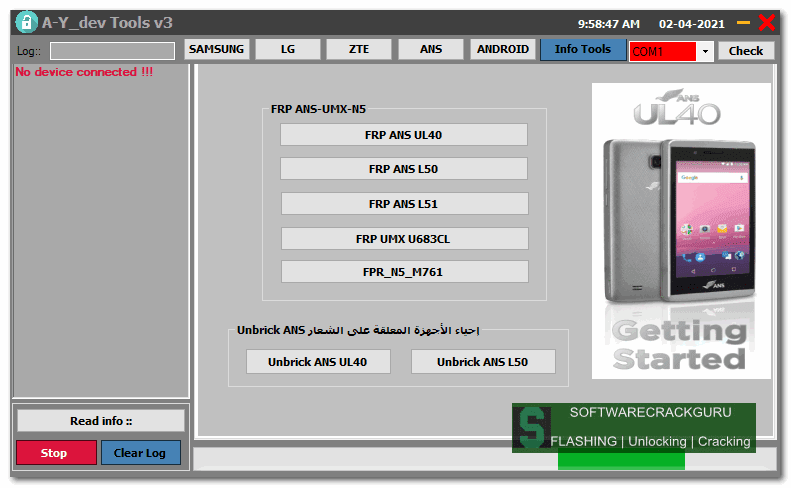Run FRP ANS L50
The height and width of the screenshot is (488, 791).
tap(404, 169)
